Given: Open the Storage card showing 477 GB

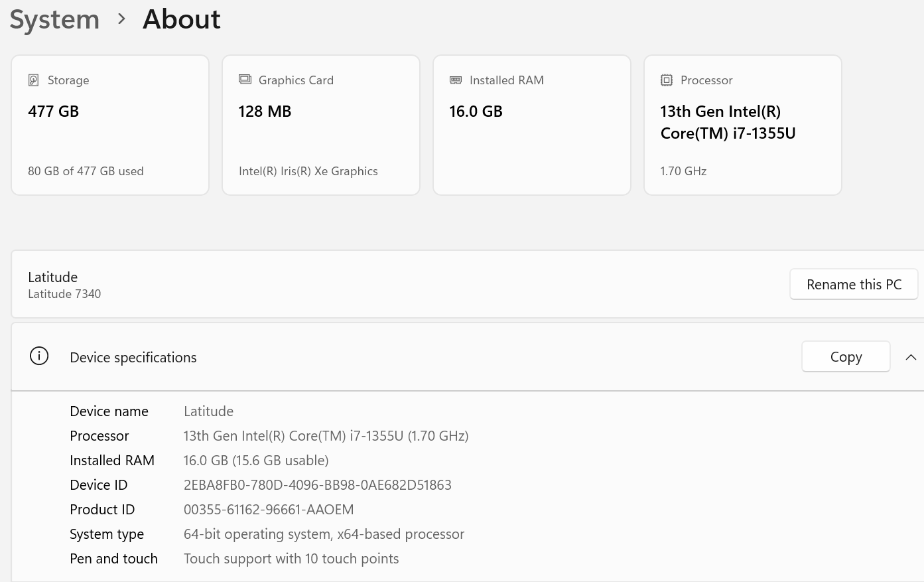Looking at the screenshot, I should pyautogui.click(x=110, y=125).
